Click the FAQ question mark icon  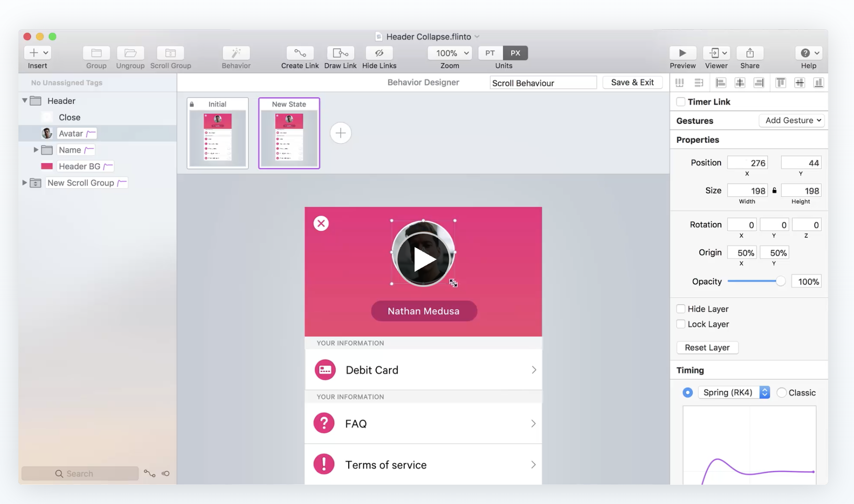pos(324,423)
